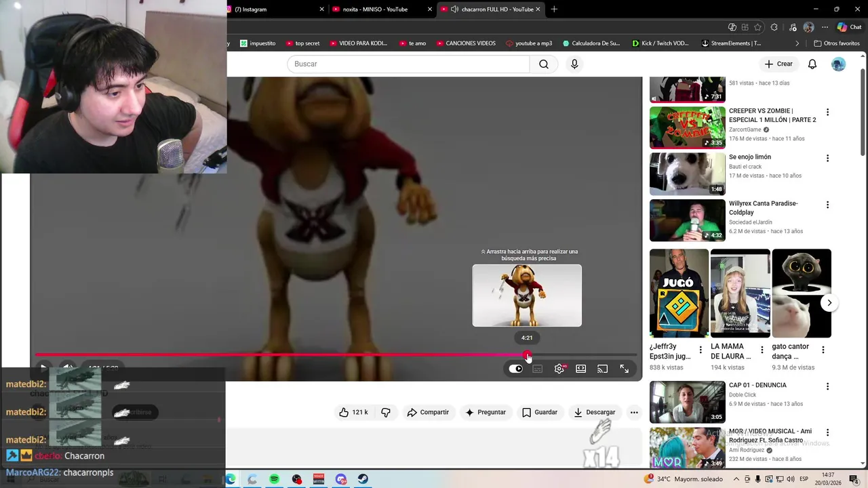This screenshot has height=488, width=868.
Task: Open menu for gato cantor dança short
Action: tap(823, 350)
